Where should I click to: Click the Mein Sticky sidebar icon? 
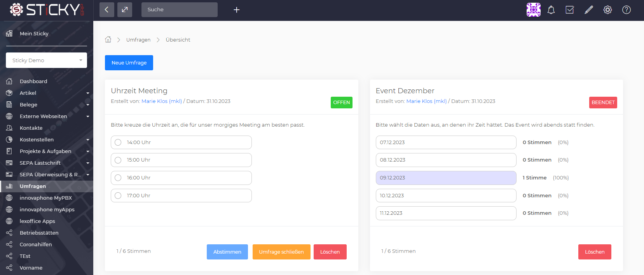click(x=9, y=33)
